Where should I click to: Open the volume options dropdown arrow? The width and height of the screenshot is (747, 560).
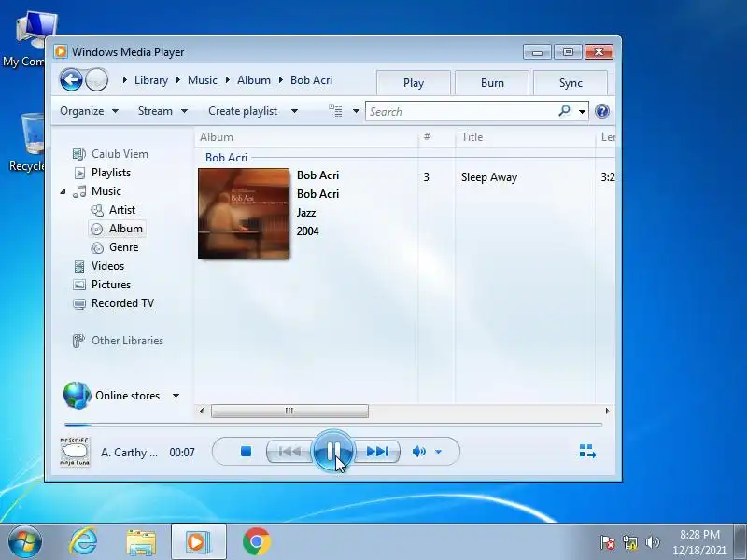438,452
